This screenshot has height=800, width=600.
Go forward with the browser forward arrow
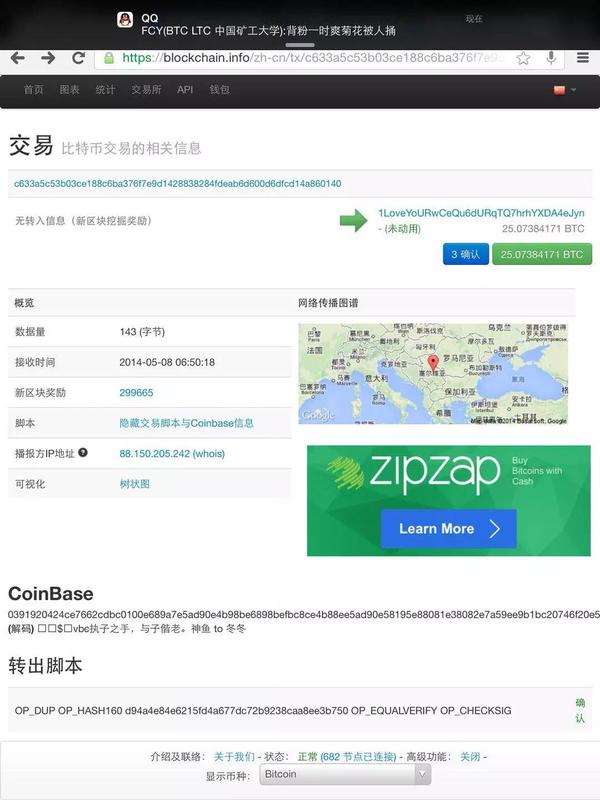[48, 58]
